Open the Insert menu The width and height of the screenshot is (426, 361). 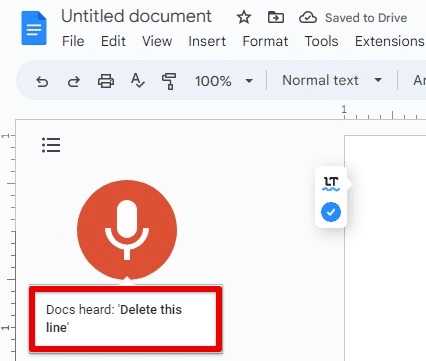click(207, 41)
